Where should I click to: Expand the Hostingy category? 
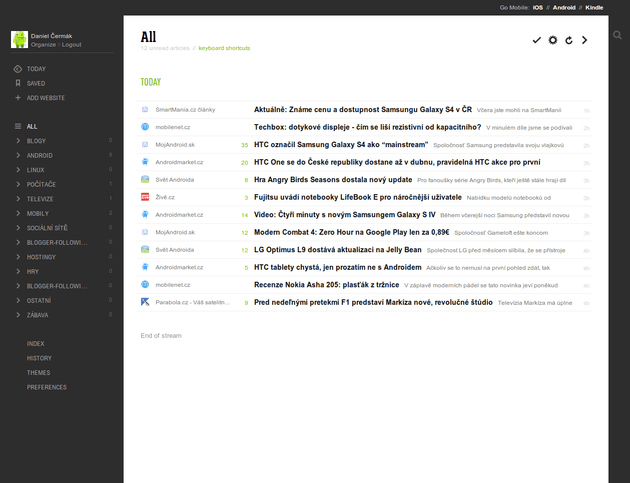(18, 257)
